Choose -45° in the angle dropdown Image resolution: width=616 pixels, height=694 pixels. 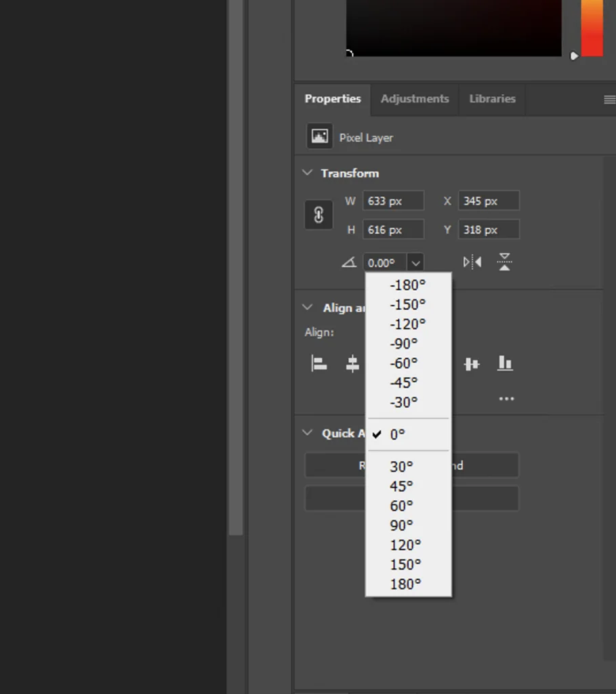click(x=403, y=383)
